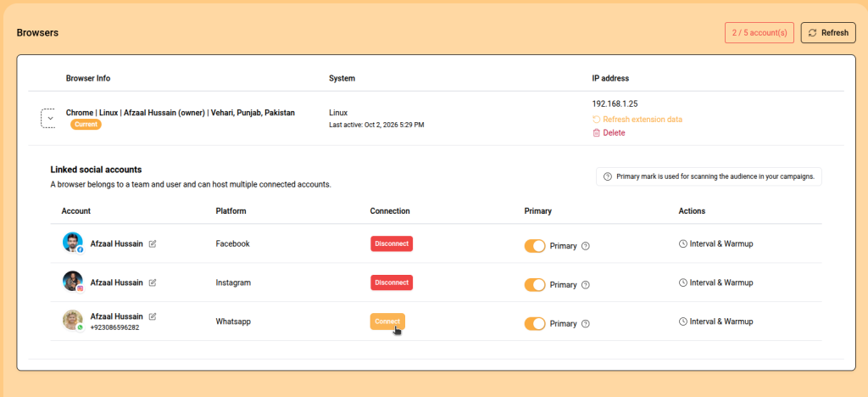Click the Linked social accounts heading
868x397 pixels.
click(x=96, y=170)
